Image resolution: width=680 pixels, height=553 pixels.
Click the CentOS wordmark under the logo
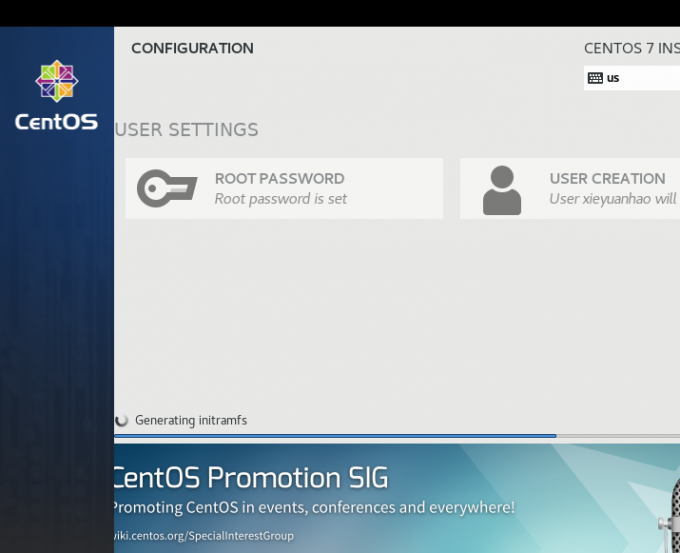(56, 122)
